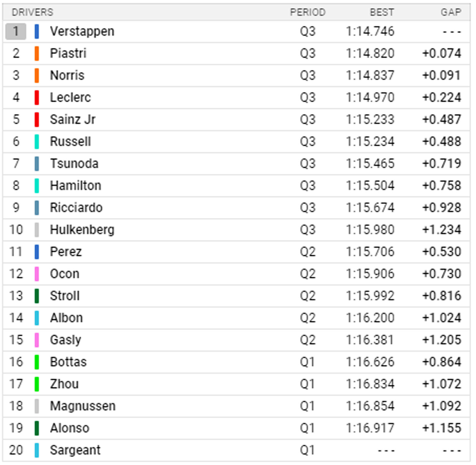The height and width of the screenshot is (465, 476).
Task: Click Stroll's dark green color bar
Action: [37, 296]
